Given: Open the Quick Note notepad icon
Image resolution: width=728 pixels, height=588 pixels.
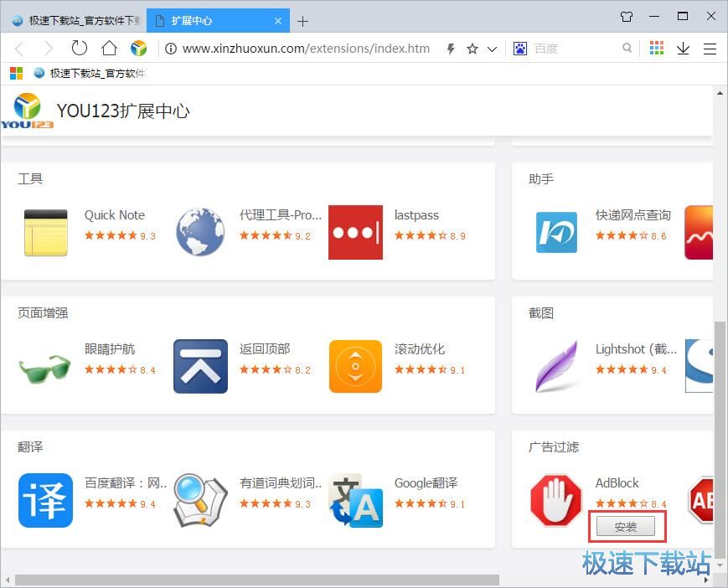Looking at the screenshot, I should coord(45,232).
